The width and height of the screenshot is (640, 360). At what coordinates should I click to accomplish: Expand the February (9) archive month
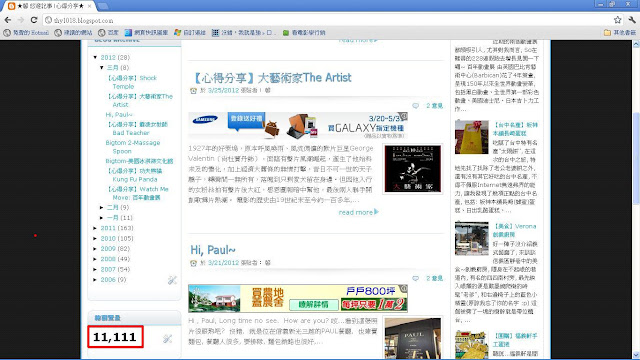click(x=102, y=208)
